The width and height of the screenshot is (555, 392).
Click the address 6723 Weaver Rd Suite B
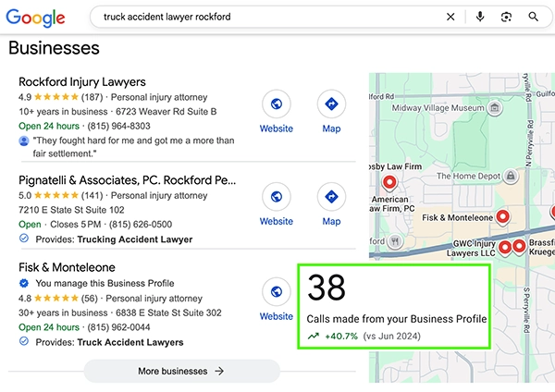coord(166,112)
